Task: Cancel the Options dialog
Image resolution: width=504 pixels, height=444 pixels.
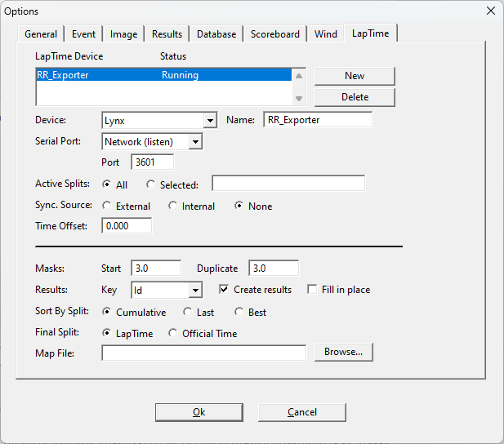Action: pyautogui.click(x=302, y=412)
